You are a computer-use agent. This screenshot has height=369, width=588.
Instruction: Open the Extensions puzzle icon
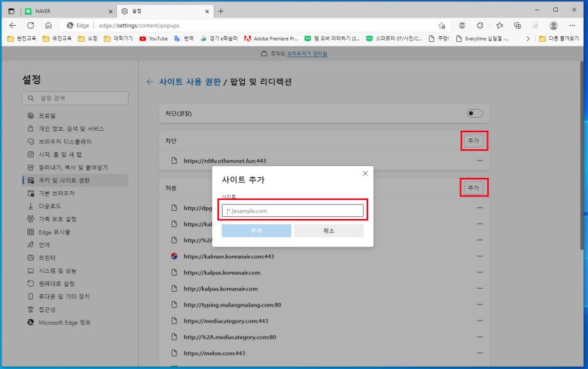(480, 26)
